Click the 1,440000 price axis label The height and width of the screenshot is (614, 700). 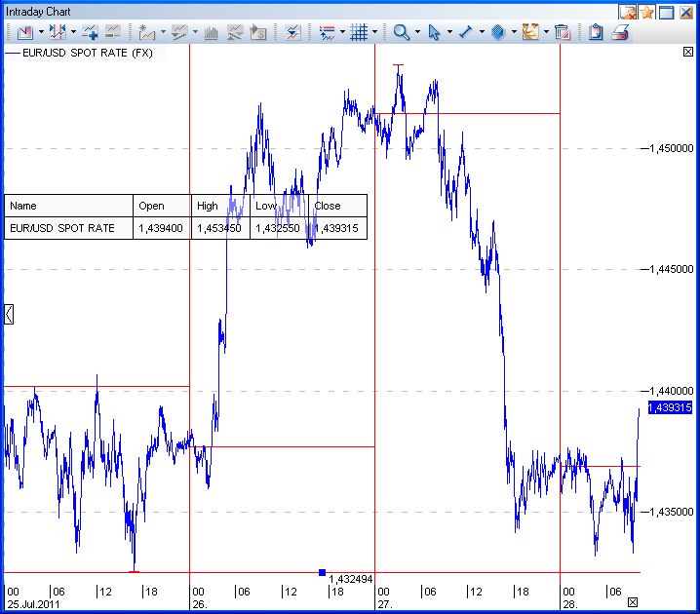[672, 391]
